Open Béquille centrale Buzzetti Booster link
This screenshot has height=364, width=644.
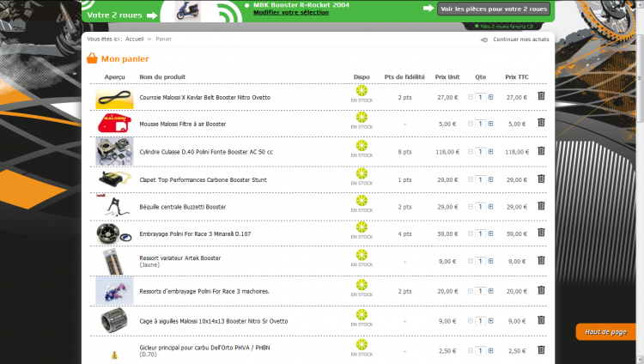[x=183, y=207]
